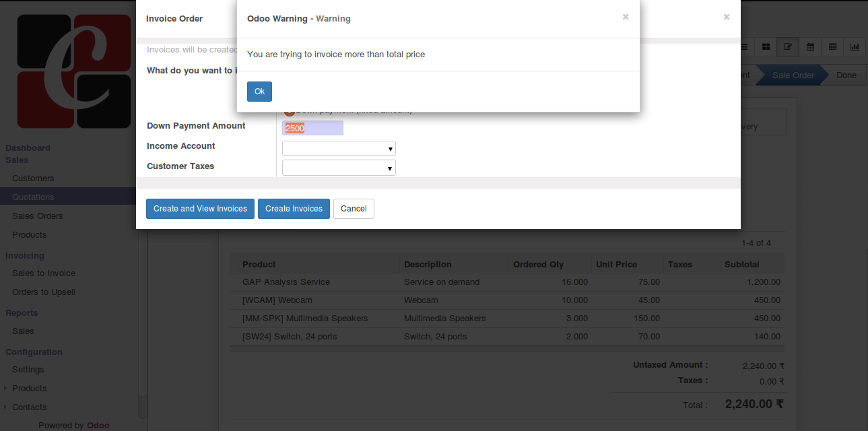Switch to the pivot table view icon
The width and height of the screenshot is (868, 431).
click(x=832, y=47)
